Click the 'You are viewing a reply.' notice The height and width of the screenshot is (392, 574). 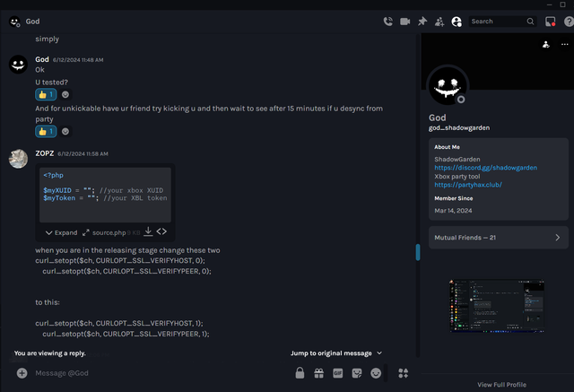(x=50, y=353)
